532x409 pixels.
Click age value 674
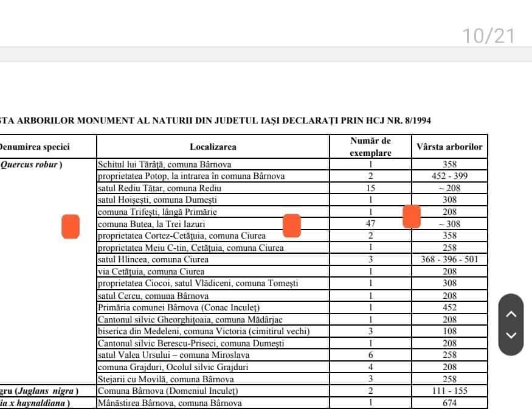tap(449, 403)
